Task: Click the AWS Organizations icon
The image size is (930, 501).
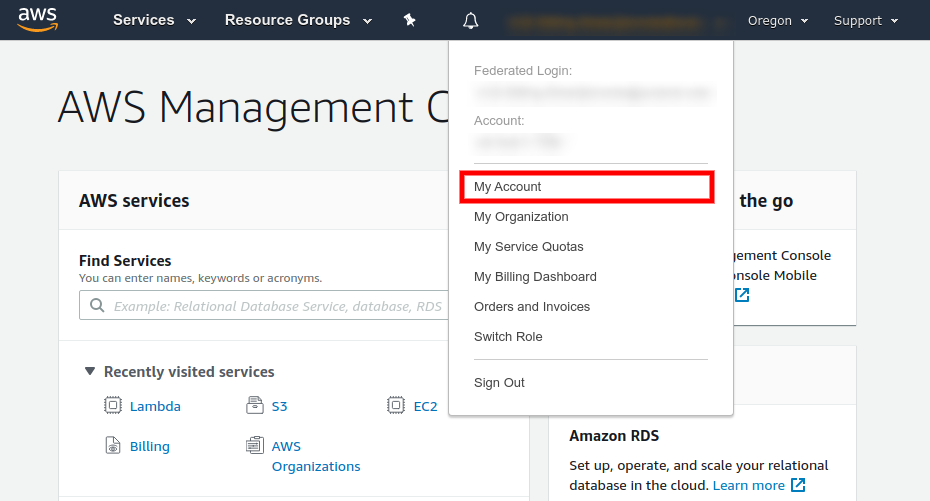Action: (x=254, y=445)
